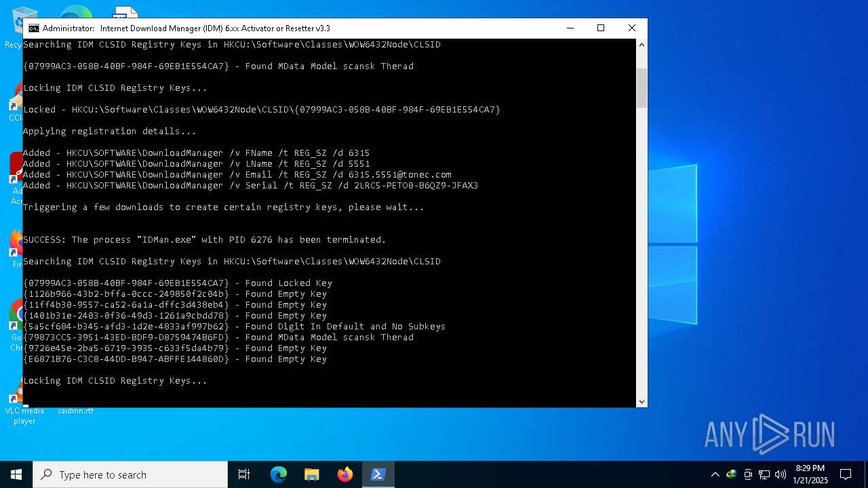Click the console scrollbar down arrow
Screen dimensions: 868x488
(x=642, y=401)
